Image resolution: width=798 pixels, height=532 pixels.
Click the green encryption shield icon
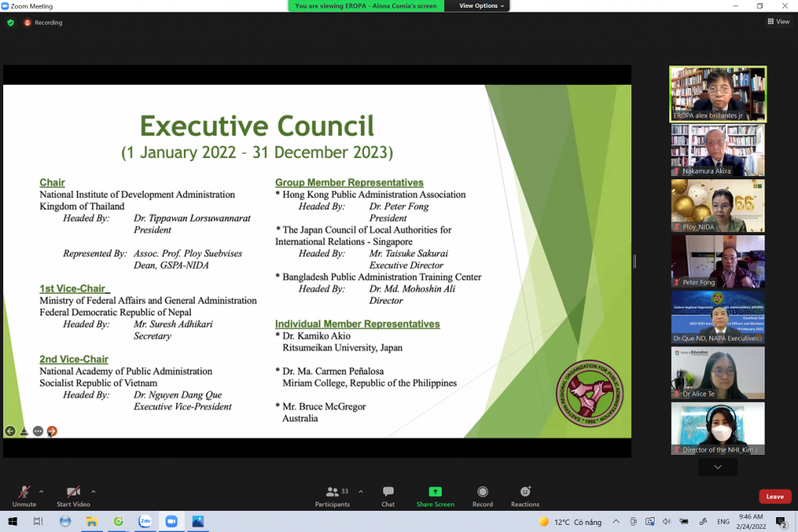pyautogui.click(x=11, y=23)
